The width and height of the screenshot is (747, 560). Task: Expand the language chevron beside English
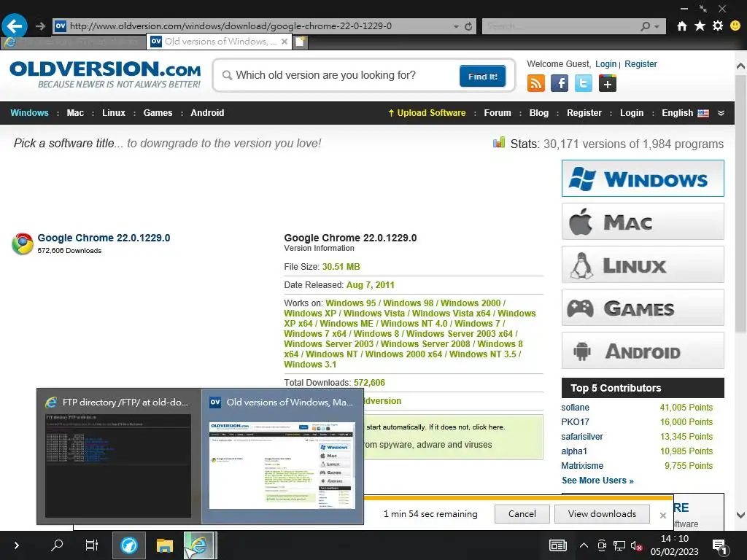[721, 113]
